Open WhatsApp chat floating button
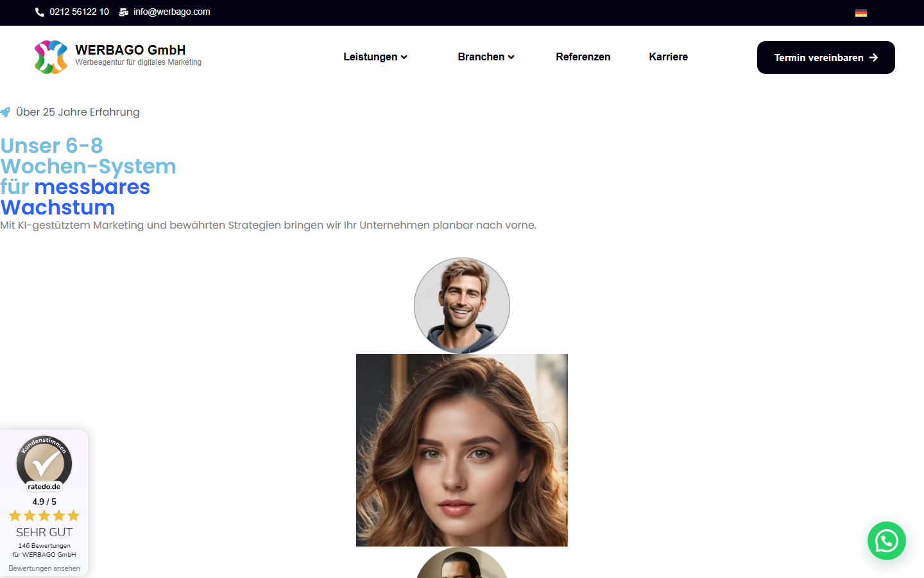 pyautogui.click(x=887, y=541)
